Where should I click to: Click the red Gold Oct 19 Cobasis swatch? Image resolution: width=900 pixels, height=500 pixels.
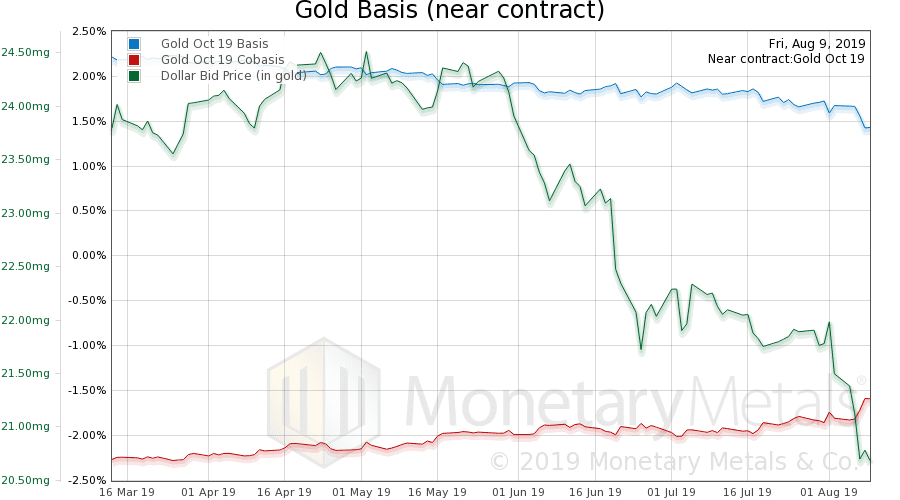click(x=134, y=60)
